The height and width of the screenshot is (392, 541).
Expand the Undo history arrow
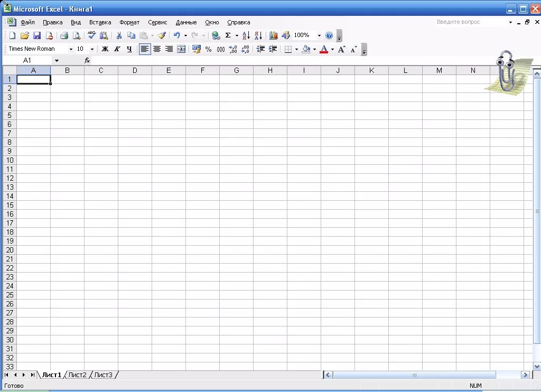185,35
